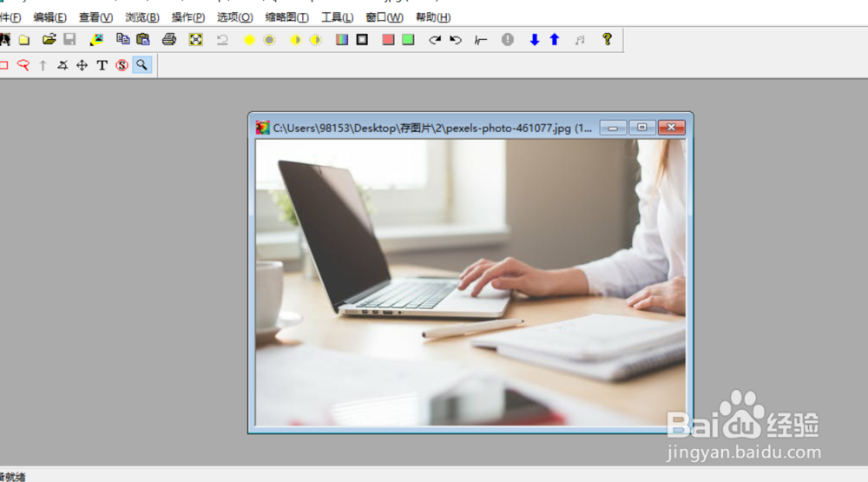This screenshot has height=482, width=868.
Task: Minimize the pexels-photo-461077.jpg image window
Action: (x=613, y=128)
